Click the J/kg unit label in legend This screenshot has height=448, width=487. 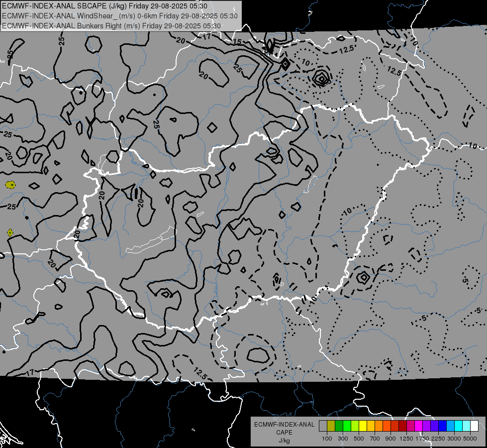tap(284, 441)
